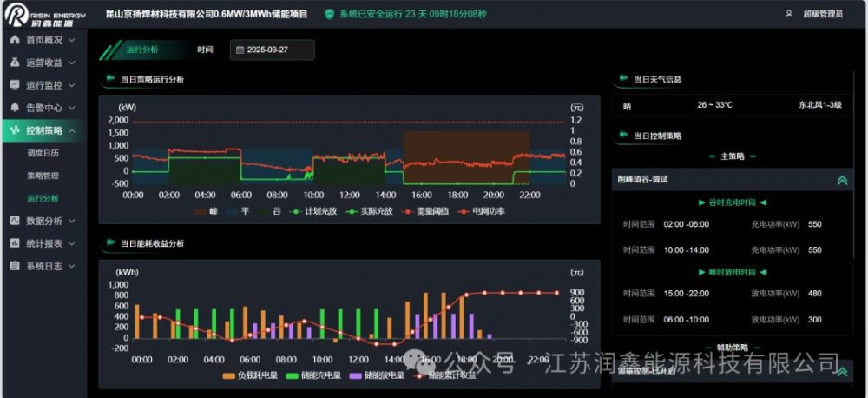Viewport: 868px width, 398px height.
Task: Toggle the 峰 color swatch in legend
Action: pyautogui.click(x=205, y=211)
